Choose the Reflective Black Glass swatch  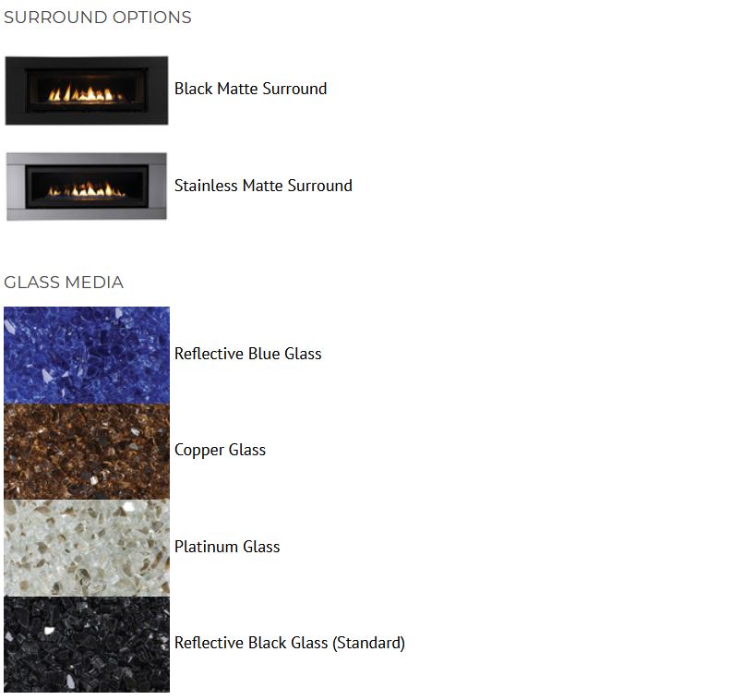tap(87, 644)
